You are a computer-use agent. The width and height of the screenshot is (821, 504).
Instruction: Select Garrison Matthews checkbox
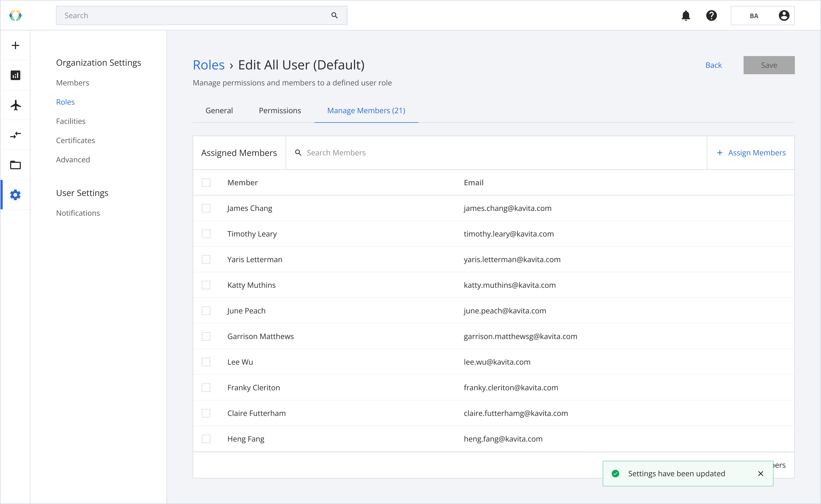(206, 337)
